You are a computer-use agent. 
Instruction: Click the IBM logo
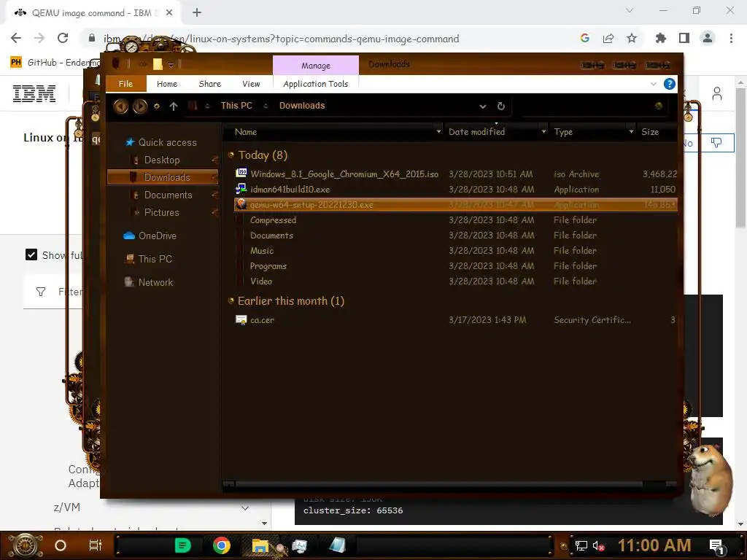34,93
